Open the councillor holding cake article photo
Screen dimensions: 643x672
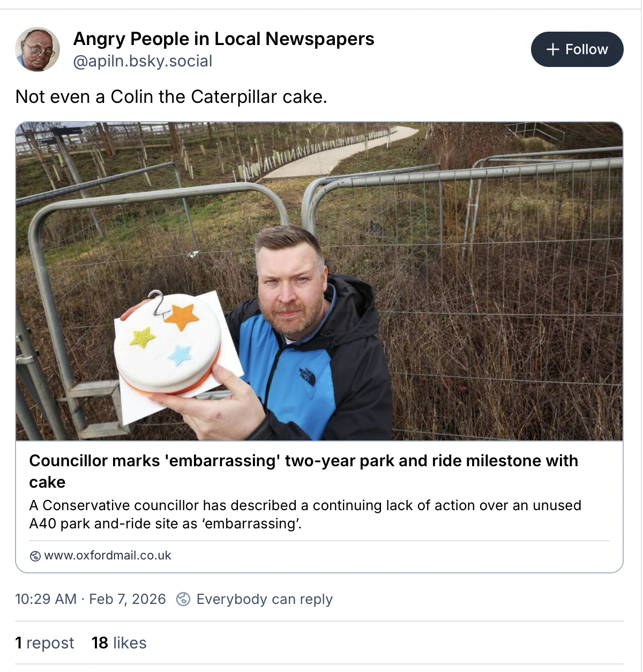[319, 281]
